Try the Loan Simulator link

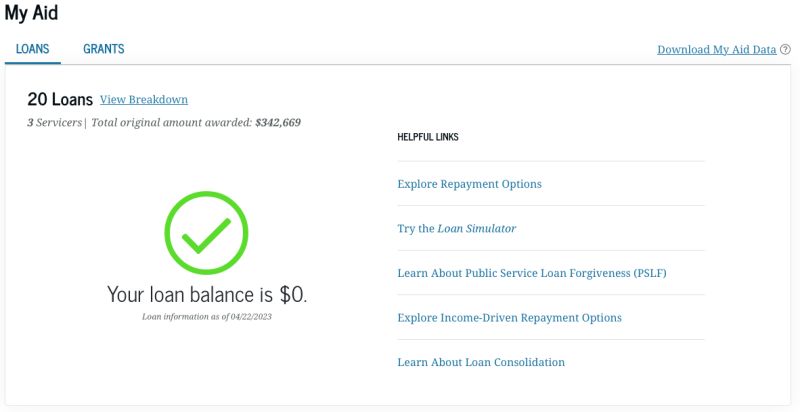pos(457,229)
